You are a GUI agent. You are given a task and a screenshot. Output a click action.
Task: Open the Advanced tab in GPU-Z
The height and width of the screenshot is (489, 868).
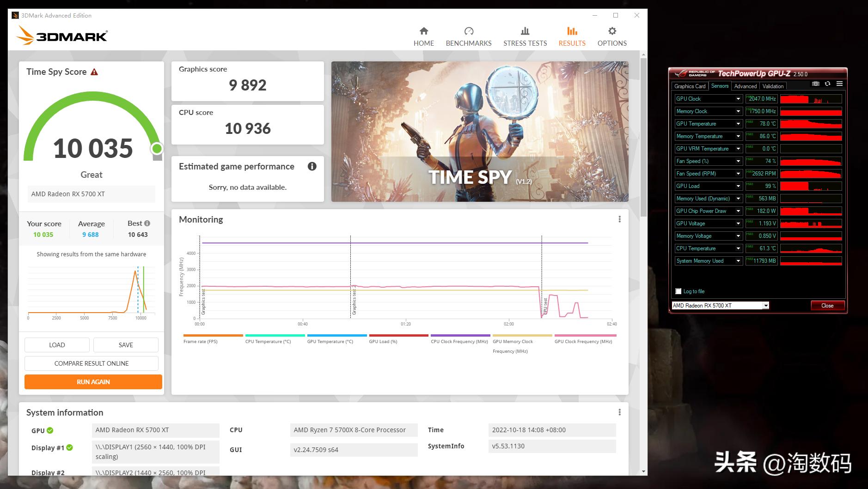[745, 86]
